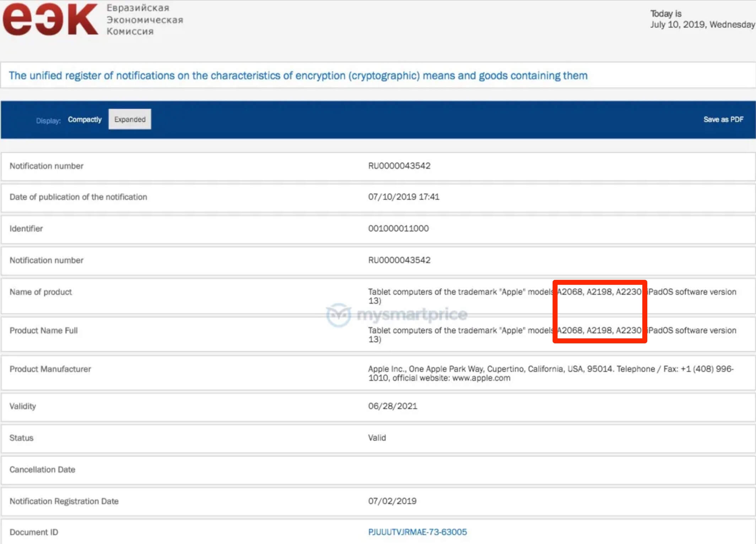Click the Display: label in blue bar
This screenshot has width=756, height=544.
click(48, 121)
